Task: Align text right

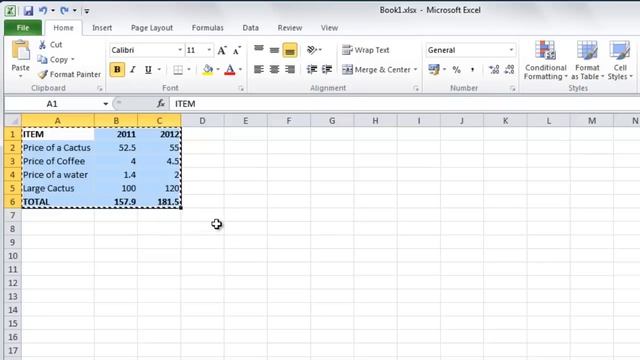Action: (x=290, y=69)
